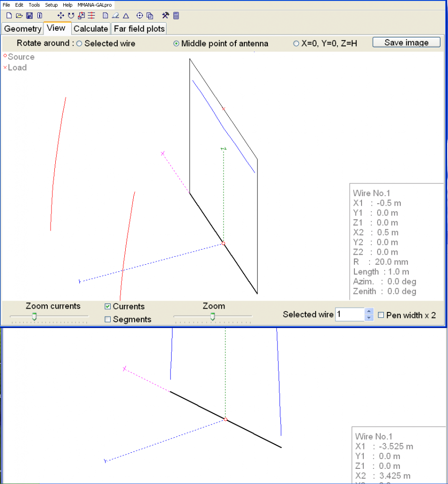The image size is (448, 484).
Task: Click the New file icon in toolbar
Action: click(x=9, y=16)
